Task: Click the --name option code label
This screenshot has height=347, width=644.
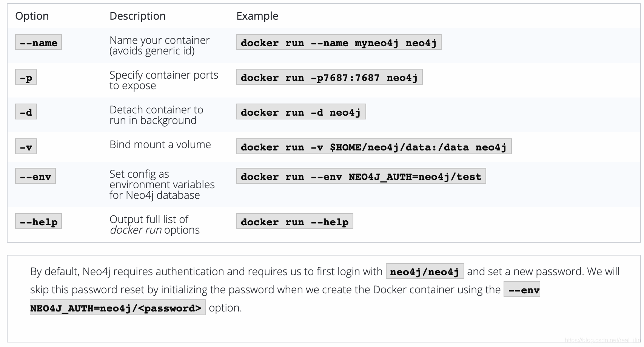Action: point(39,42)
